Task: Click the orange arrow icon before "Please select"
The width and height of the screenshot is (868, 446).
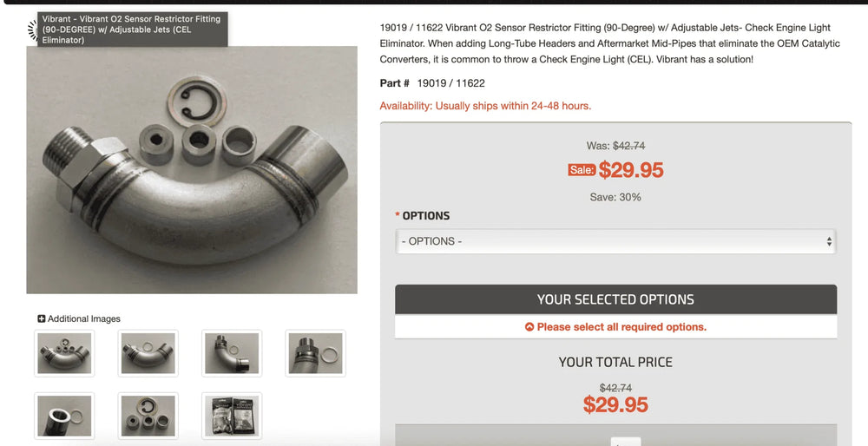Action: tap(529, 327)
